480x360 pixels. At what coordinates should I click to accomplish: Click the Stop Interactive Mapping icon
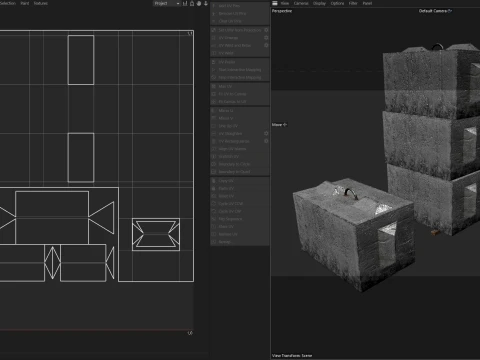tap(214, 77)
